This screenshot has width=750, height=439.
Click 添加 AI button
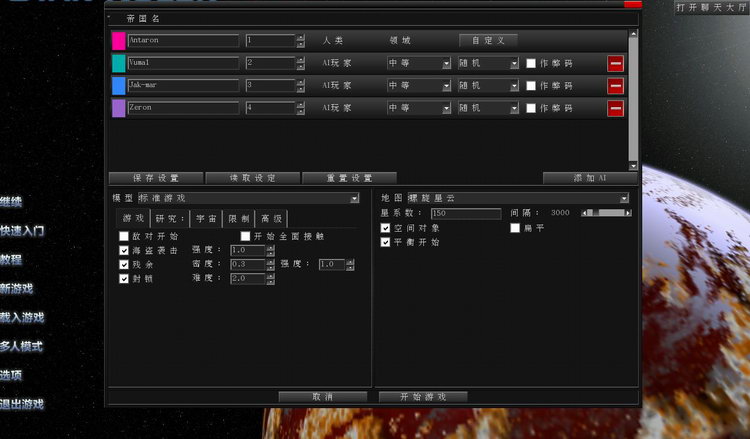(590, 178)
